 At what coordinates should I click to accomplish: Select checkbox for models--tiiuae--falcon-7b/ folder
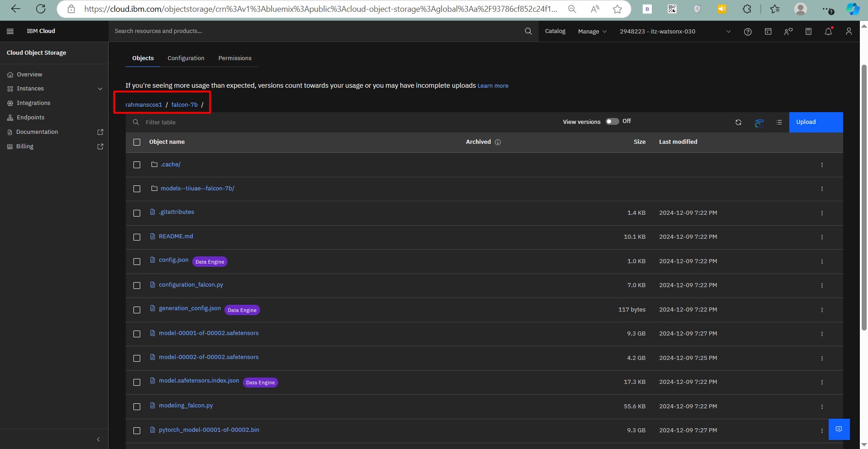click(137, 189)
